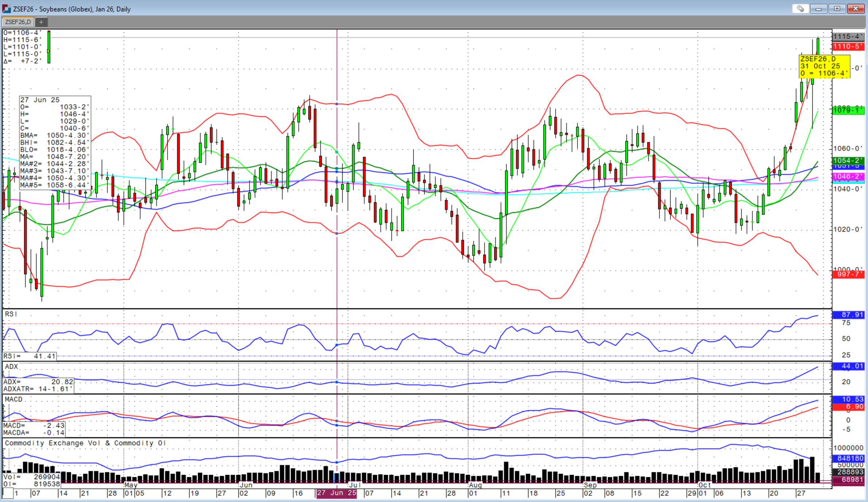
Task: Click the 27 Jun 25 cursor data box
Action: tap(55, 142)
